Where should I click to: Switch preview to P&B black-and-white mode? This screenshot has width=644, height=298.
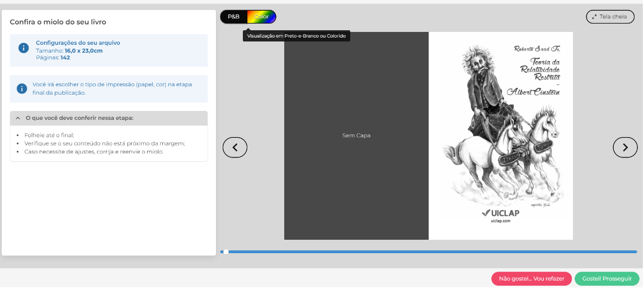pyautogui.click(x=234, y=17)
